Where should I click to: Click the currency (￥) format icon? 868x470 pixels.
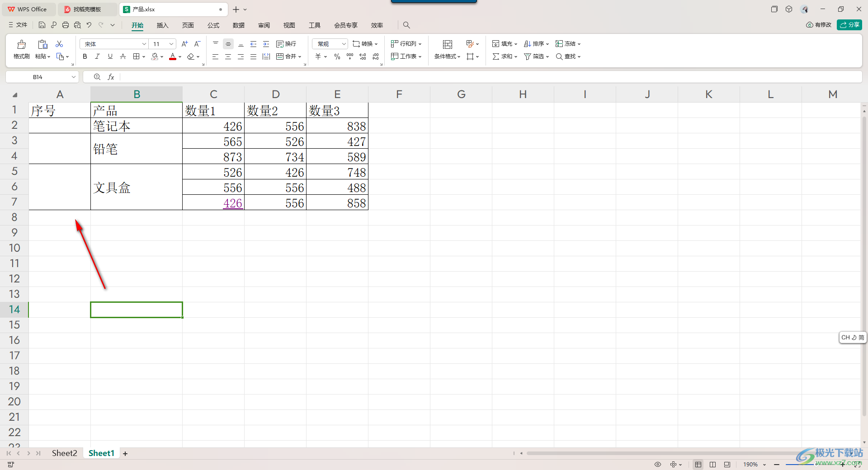click(x=318, y=56)
